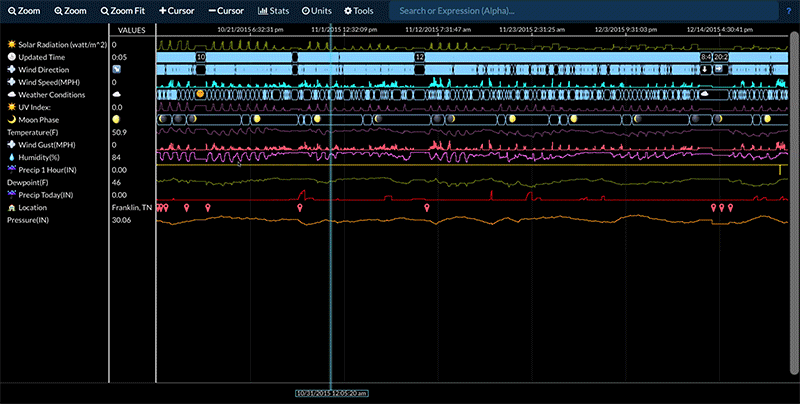The width and height of the screenshot is (800, 404).
Task: Click the Humidity water droplet icon
Action: pos(11,157)
